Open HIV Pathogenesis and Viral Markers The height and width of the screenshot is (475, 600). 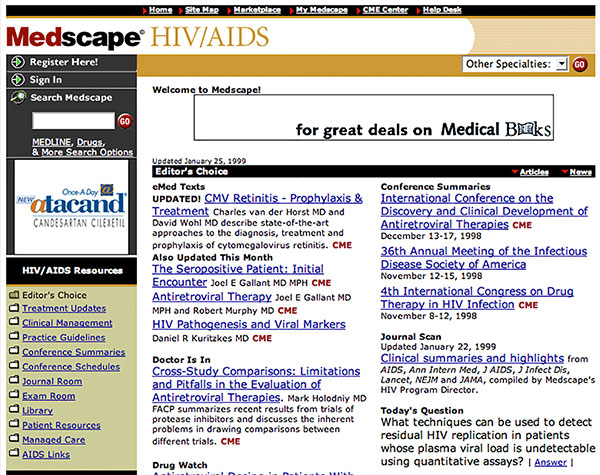tap(249, 325)
